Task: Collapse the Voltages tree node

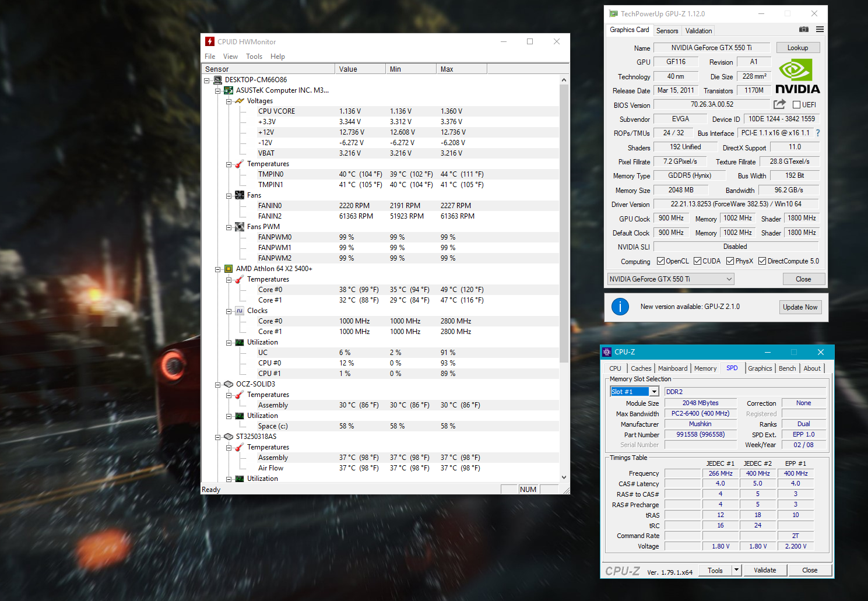Action: (229, 101)
